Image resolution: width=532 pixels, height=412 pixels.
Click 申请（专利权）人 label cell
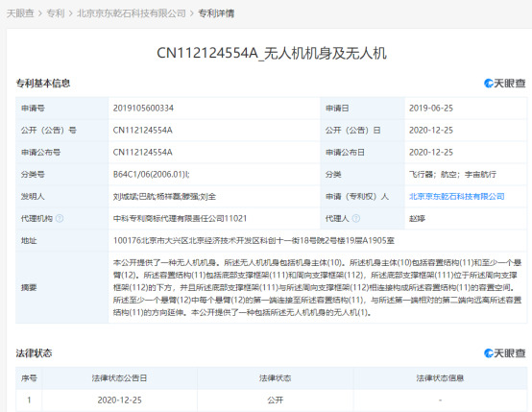362,197
